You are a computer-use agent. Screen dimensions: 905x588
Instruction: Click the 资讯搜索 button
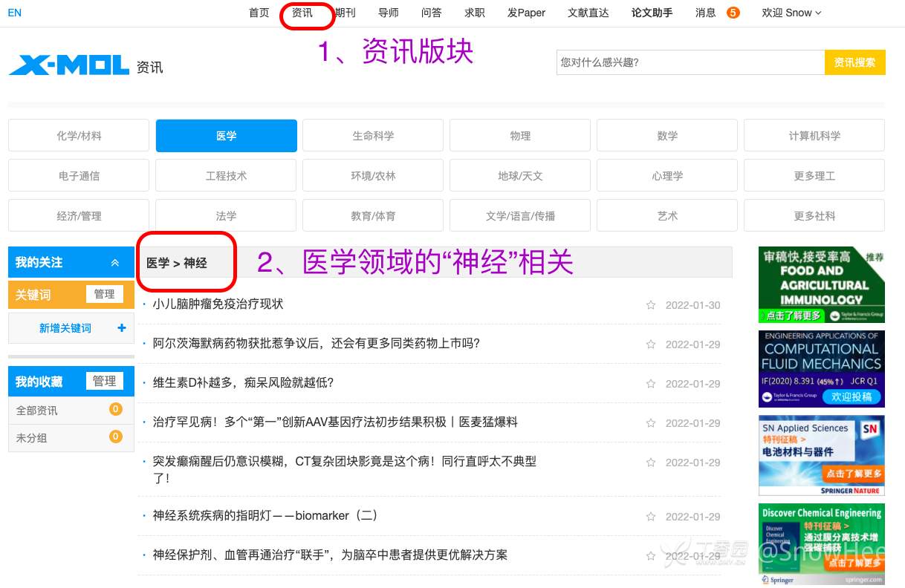(854, 62)
